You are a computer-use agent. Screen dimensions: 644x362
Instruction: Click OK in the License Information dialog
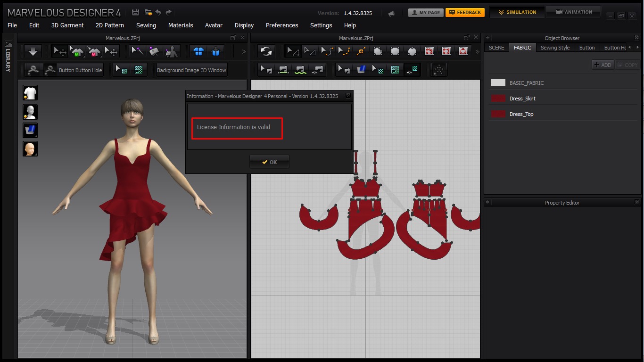point(269,162)
